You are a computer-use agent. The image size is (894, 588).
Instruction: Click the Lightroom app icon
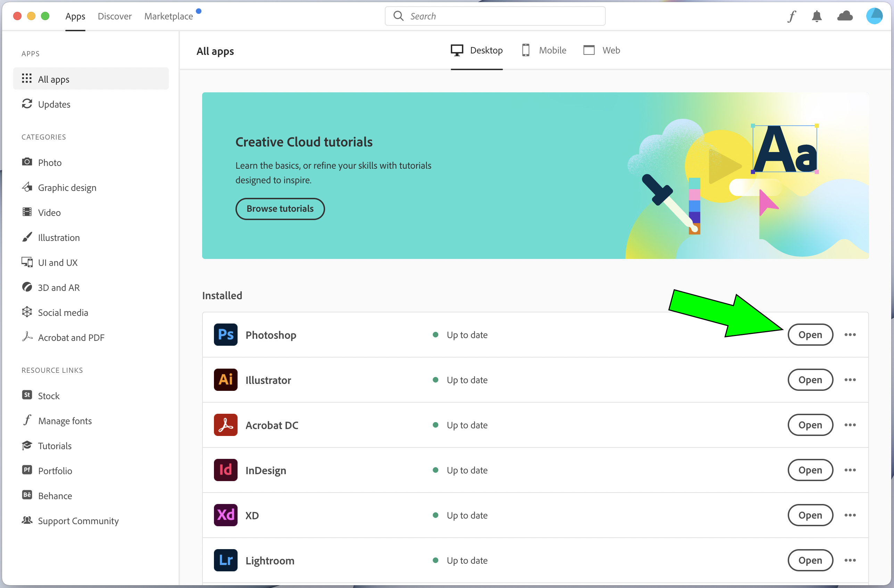pyautogui.click(x=225, y=560)
